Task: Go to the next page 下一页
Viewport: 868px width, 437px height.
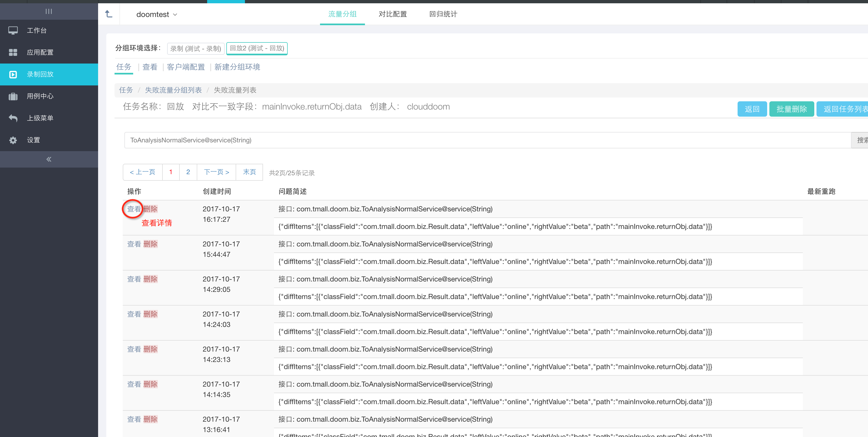Action: [216, 172]
